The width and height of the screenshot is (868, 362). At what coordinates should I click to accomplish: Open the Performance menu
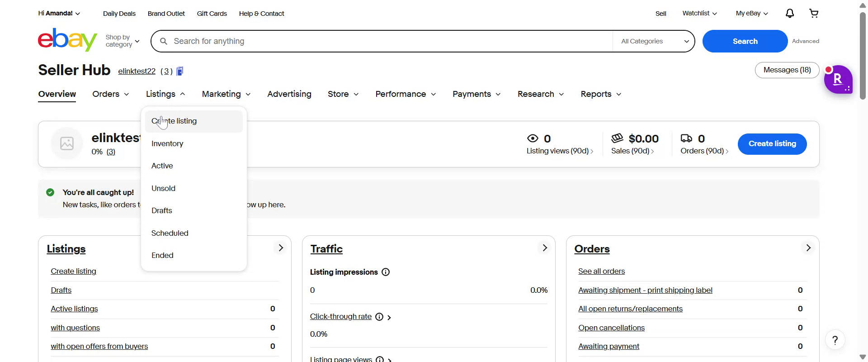(406, 94)
